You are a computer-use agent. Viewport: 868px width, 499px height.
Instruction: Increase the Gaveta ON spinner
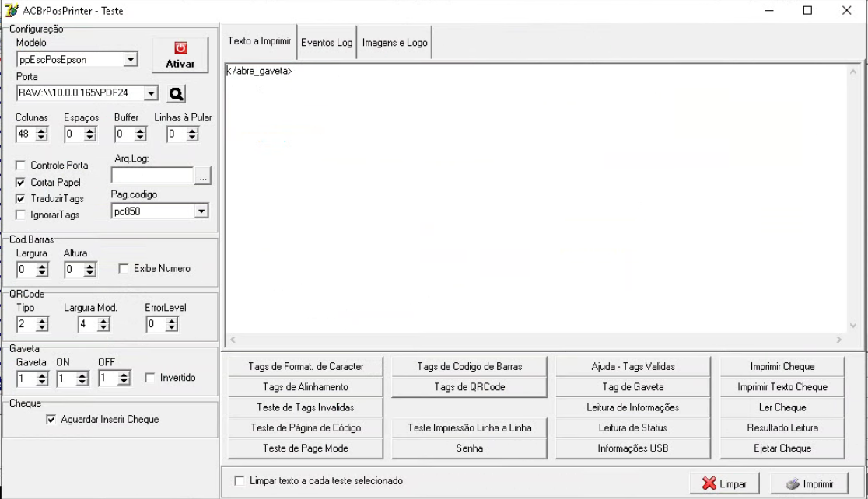click(x=82, y=375)
